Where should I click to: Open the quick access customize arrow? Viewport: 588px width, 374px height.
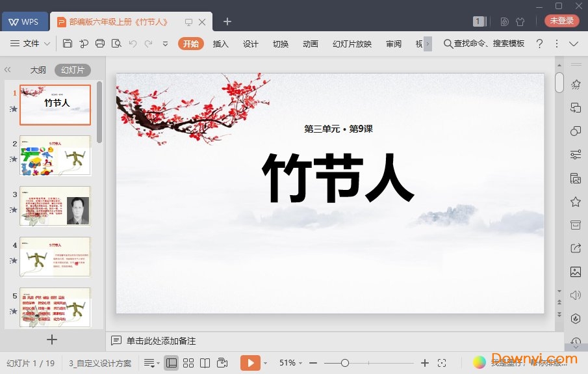point(165,44)
